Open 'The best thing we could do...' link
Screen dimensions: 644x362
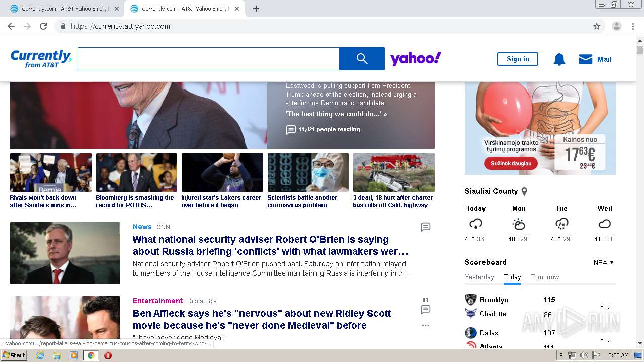(x=337, y=114)
